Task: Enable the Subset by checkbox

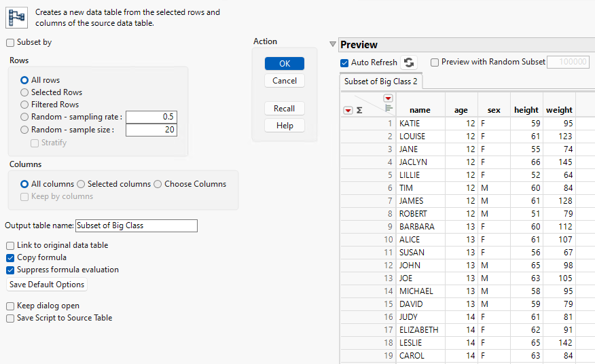Action: (10, 42)
